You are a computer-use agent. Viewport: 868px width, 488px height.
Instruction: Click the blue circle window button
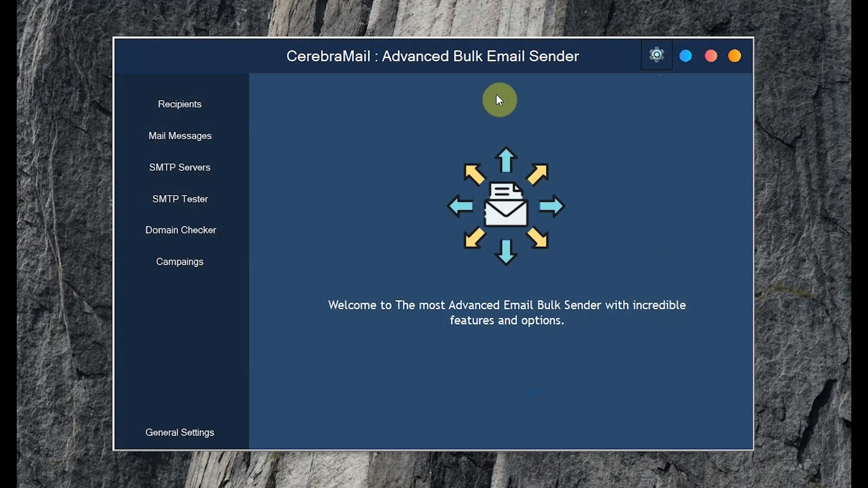click(686, 56)
